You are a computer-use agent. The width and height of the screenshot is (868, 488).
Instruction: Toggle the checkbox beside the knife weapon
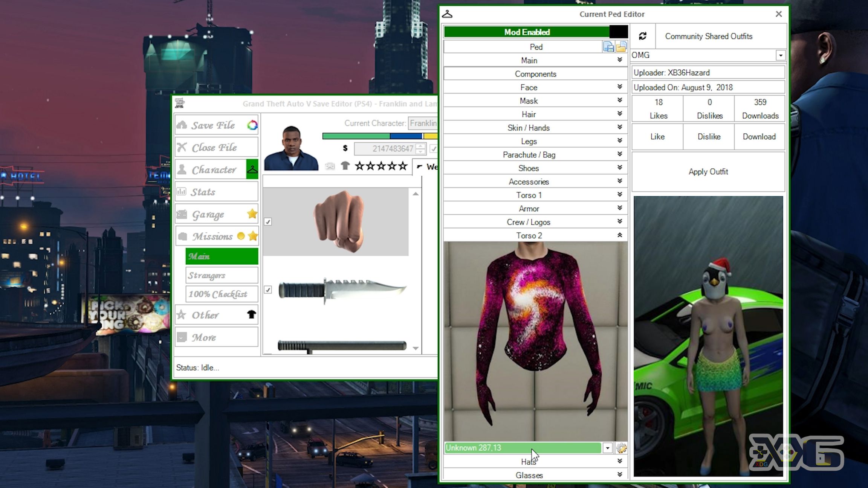[x=268, y=290]
